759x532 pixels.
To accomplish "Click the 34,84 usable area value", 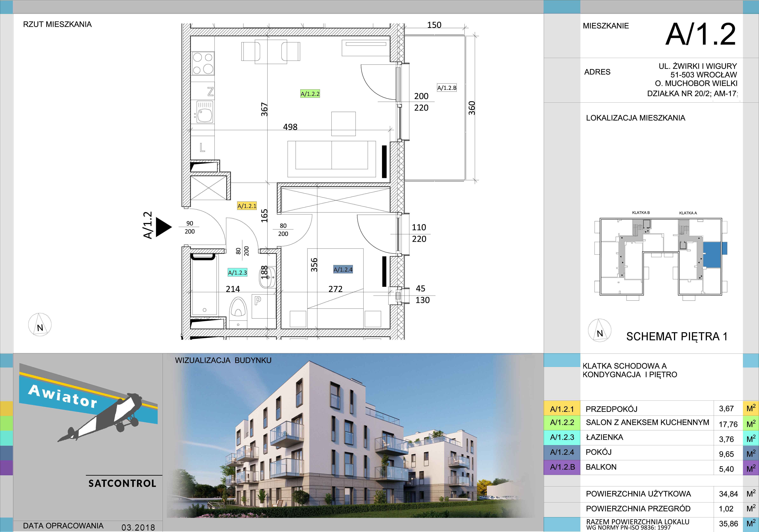I will [728, 494].
